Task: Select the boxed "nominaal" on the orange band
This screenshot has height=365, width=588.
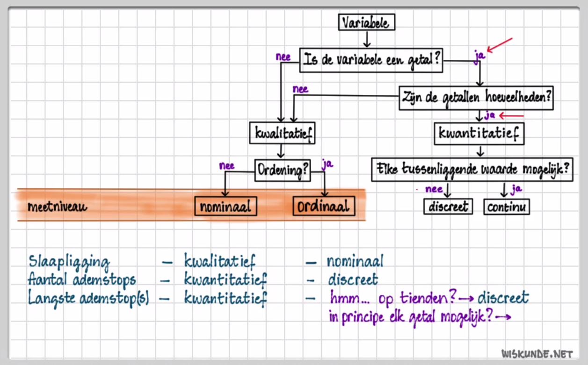Action: click(226, 206)
